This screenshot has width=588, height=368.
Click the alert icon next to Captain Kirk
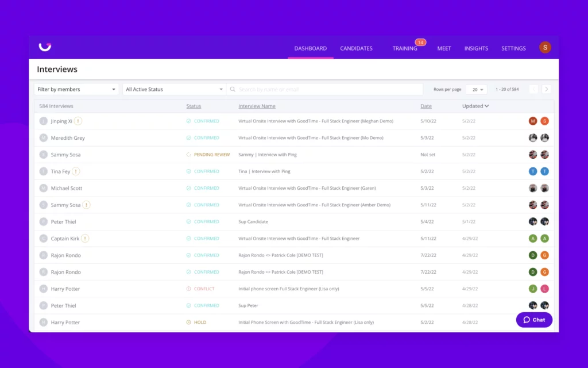[x=85, y=239]
